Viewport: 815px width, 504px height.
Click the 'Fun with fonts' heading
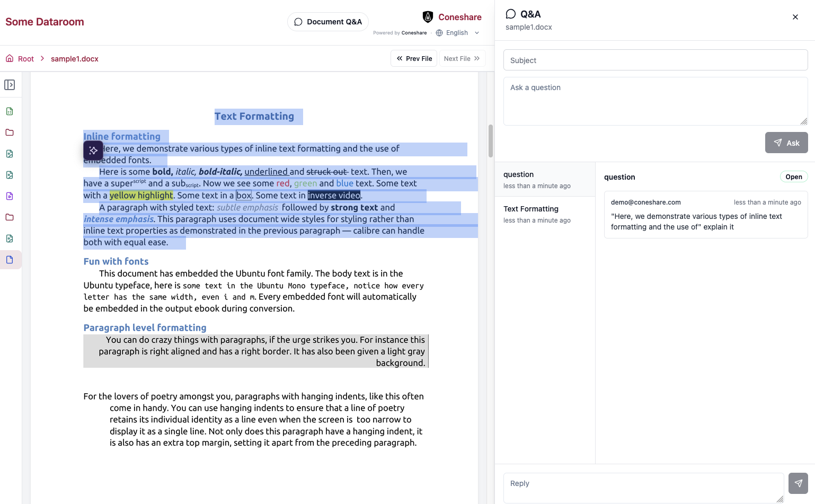(116, 261)
